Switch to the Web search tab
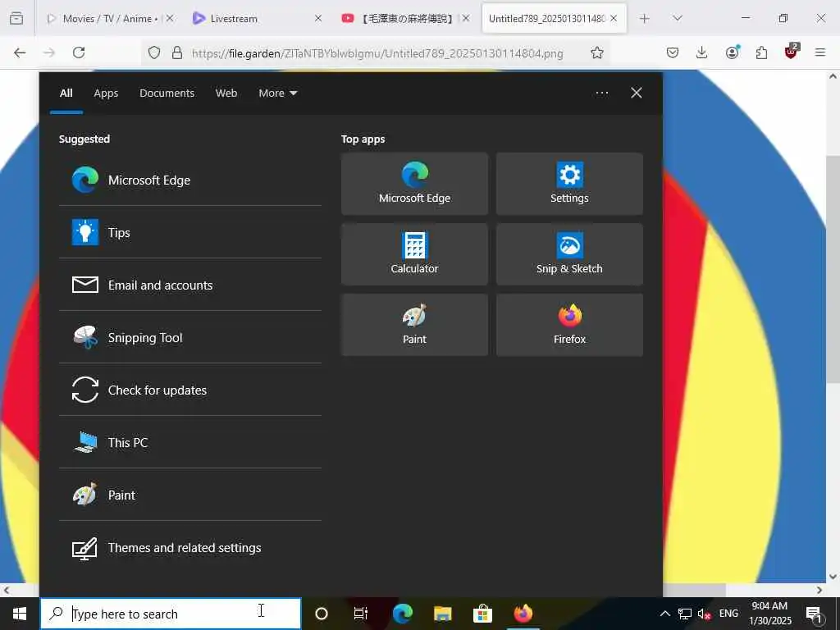The image size is (840, 630). pos(226,94)
